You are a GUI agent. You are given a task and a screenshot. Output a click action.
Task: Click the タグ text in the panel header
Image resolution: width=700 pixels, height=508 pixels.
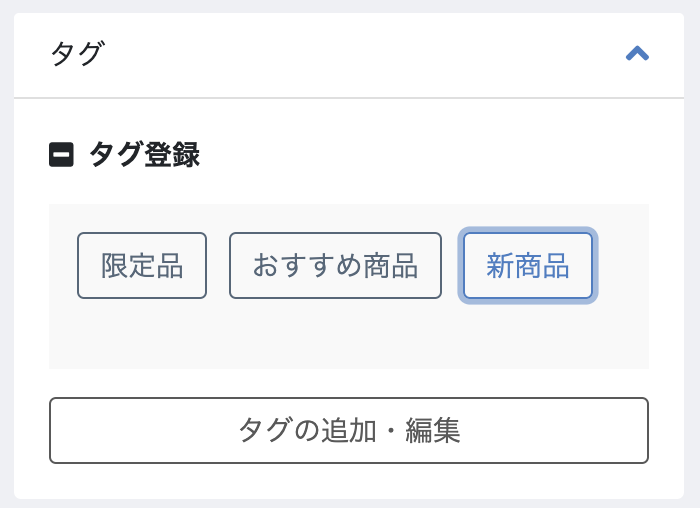click(x=77, y=54)
